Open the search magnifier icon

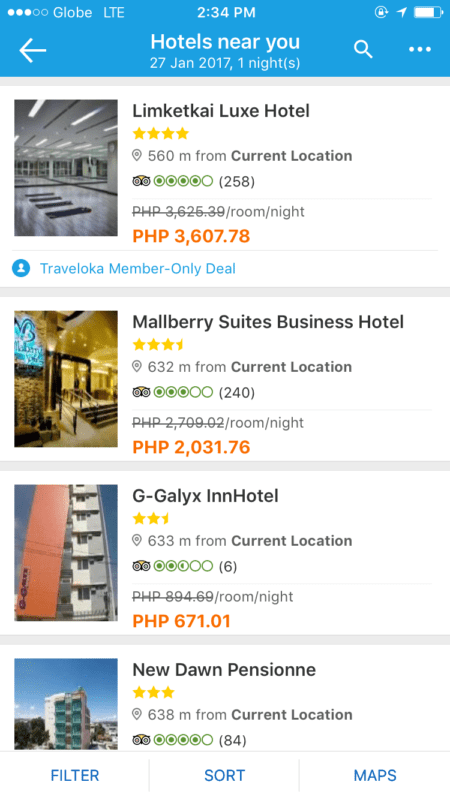(x=363, y=49)
